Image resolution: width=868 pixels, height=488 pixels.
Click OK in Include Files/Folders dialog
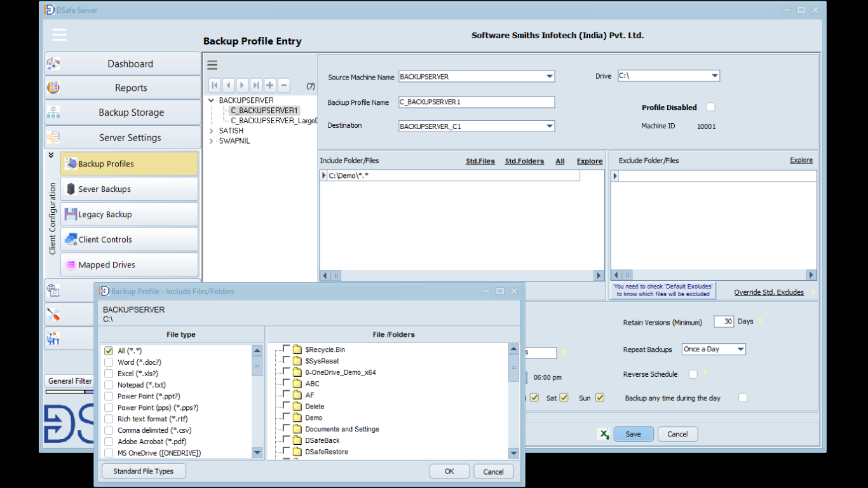tap(449, 471)
